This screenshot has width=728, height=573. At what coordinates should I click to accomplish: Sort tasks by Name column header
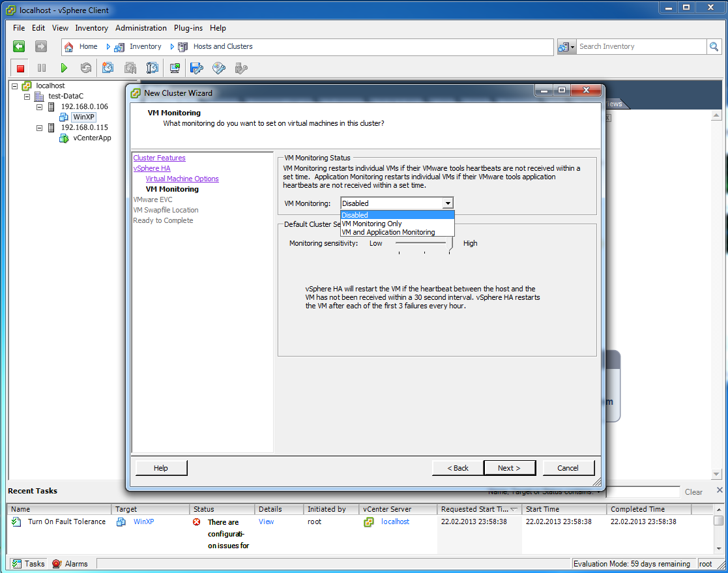click(59, 509)
